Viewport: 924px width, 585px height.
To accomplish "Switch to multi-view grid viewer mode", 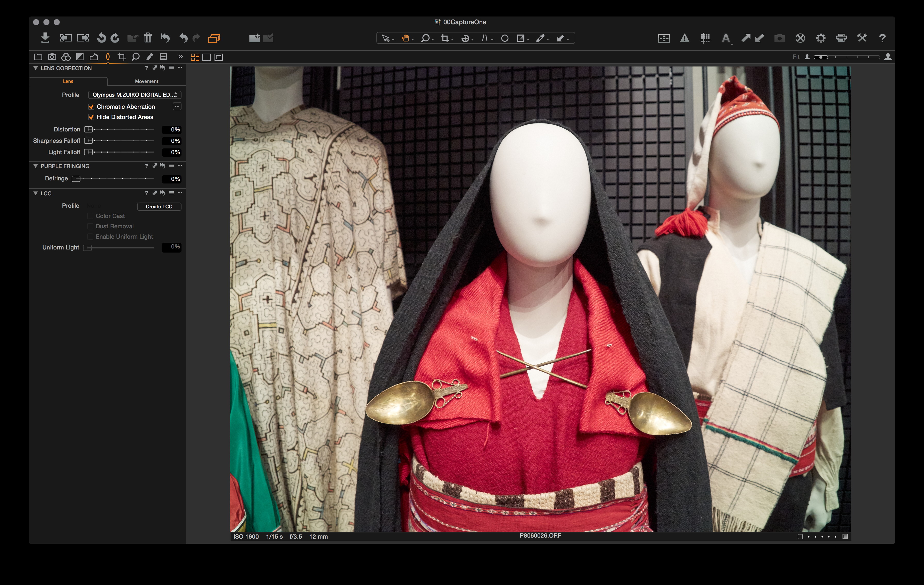I will (x=195, y=57).
